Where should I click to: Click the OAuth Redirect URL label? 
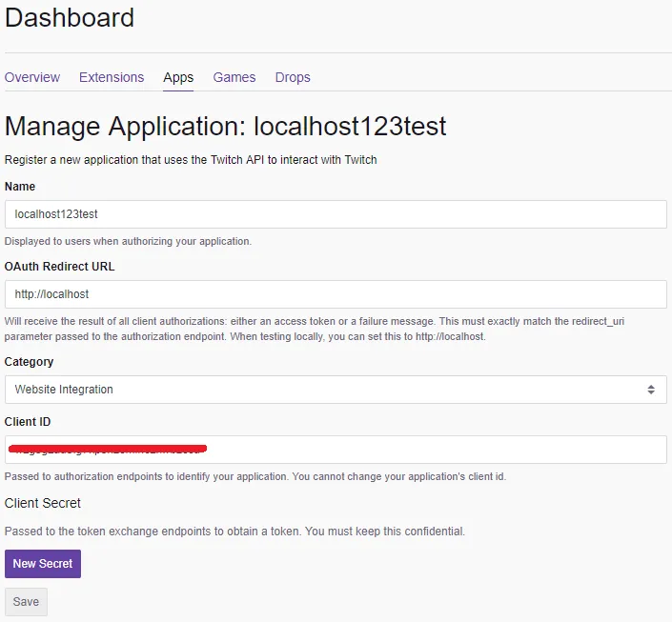tap(59, 267)
